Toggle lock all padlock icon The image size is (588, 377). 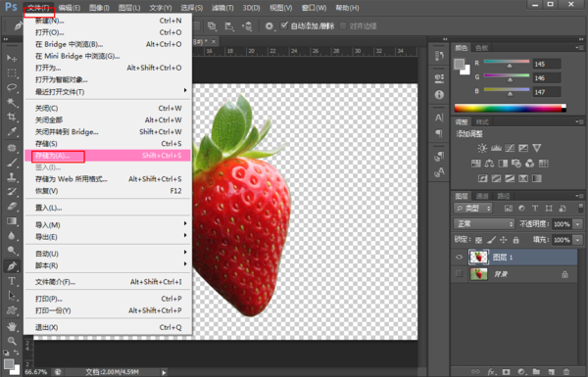[516, 240]
